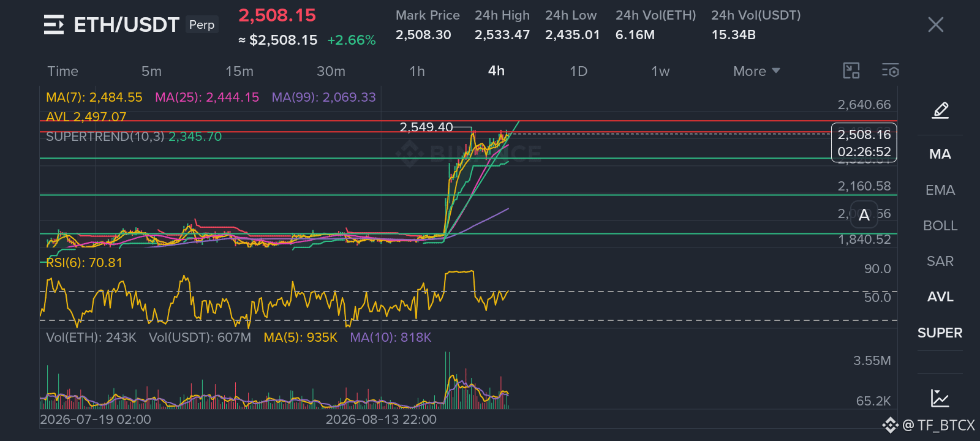Select the 30m interval
This screenshot has width=980, height=441.
tap(331, 71)
